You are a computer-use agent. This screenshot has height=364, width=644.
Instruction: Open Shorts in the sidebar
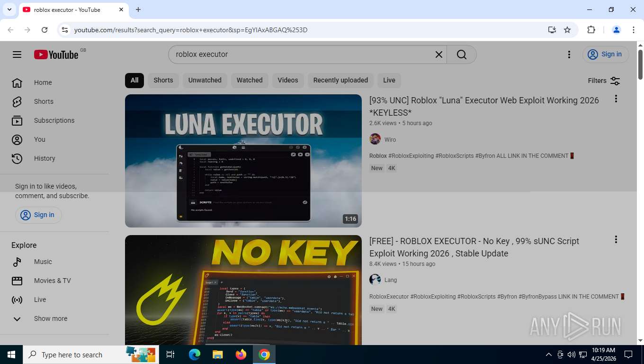point(54,101)
